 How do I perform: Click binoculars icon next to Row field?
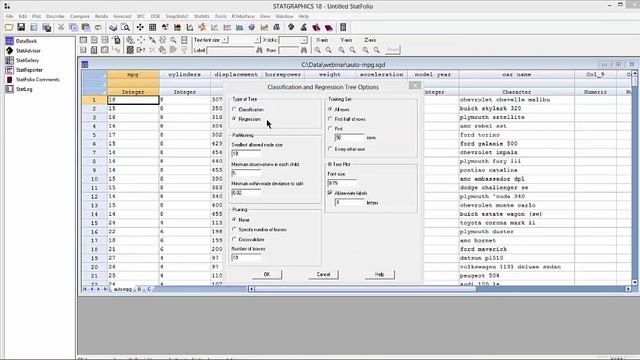[x=303, y=50]
